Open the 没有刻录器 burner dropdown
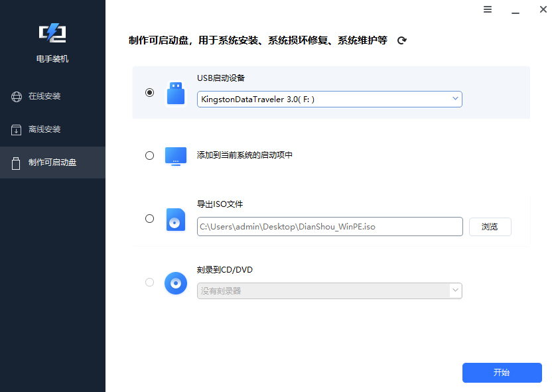The height and width of the screenshot is (392, 552). (x=330, y=291)
